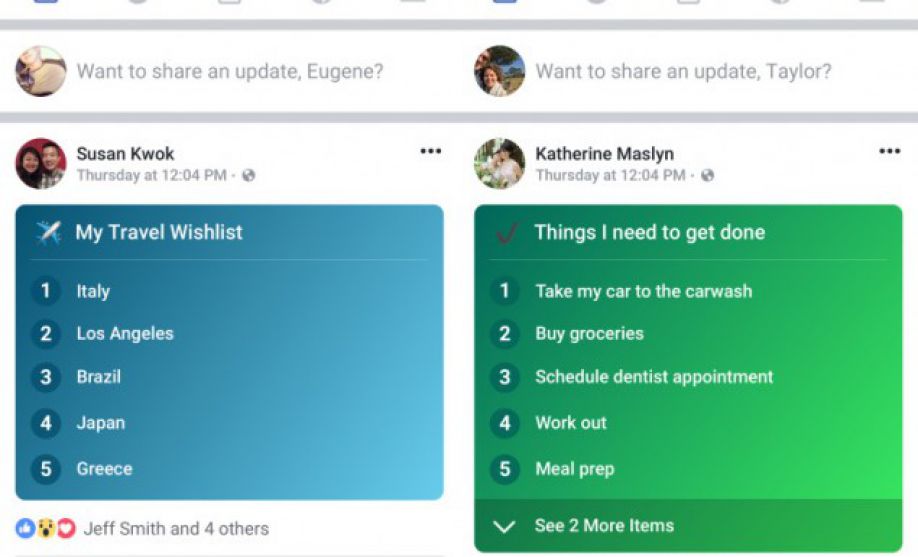This screenshot has height=557, width=918.
Task: View Jeff Smith and 4 others reactions
Action: coord(176,528)
